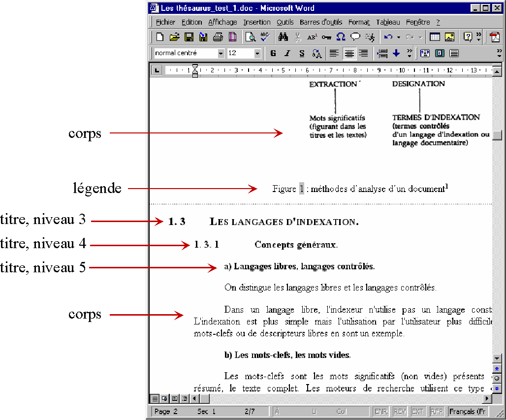Expand more buttons after blue down arrow

tap(410, 53)
